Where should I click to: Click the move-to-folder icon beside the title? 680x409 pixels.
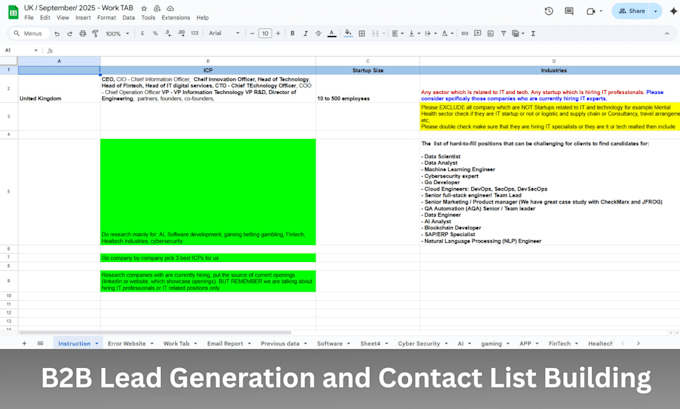point(157,8)
